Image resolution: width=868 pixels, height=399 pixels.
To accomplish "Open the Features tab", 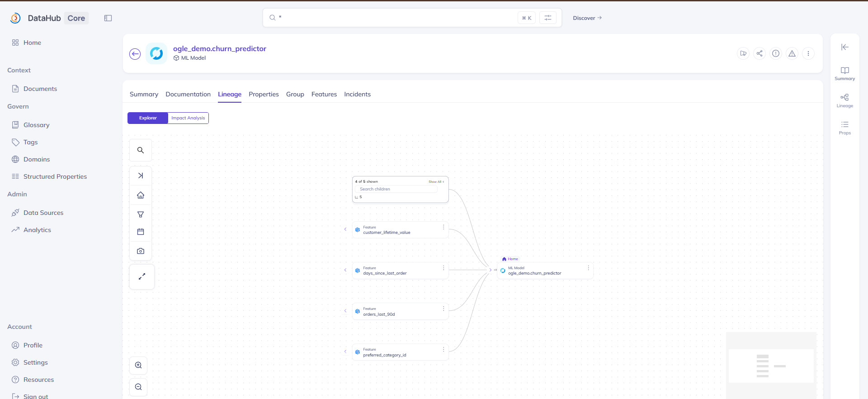I will pyautogui.click(x=324, y=94).
